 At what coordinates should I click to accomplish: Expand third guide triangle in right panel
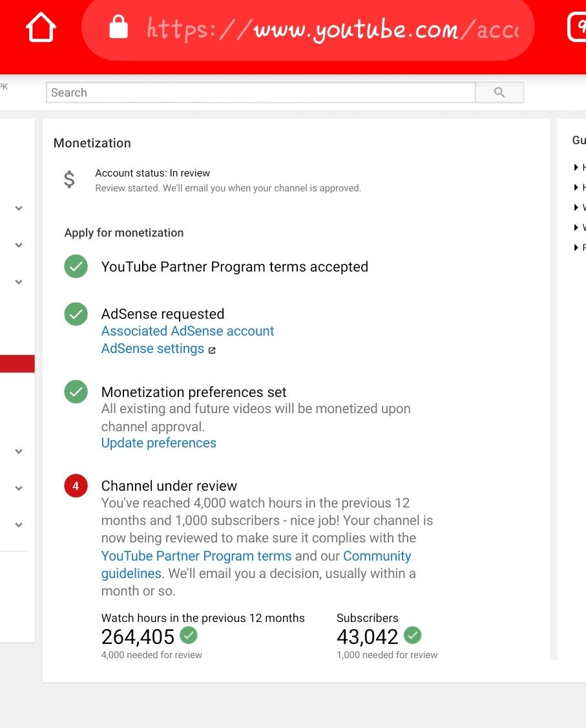tap(576, 207)
